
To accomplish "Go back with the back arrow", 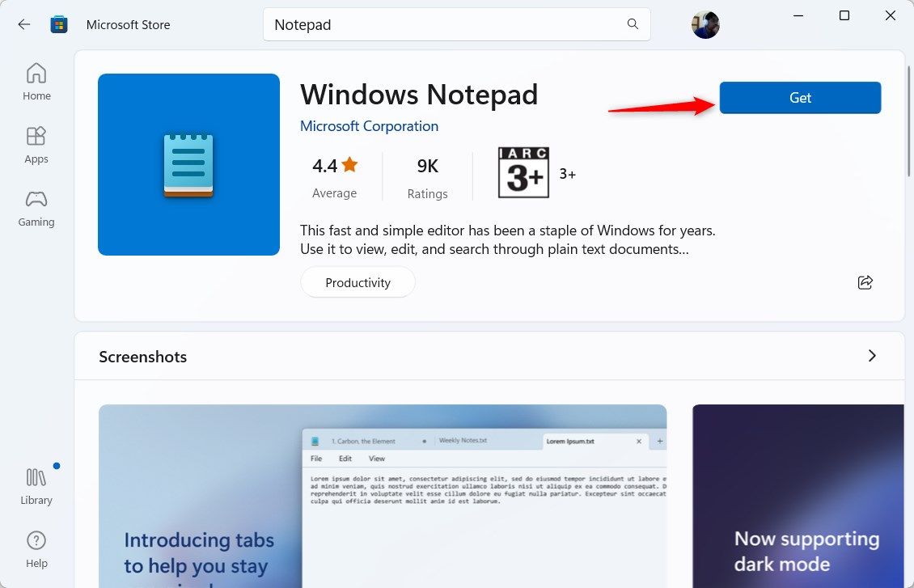I will coord(24,24).
